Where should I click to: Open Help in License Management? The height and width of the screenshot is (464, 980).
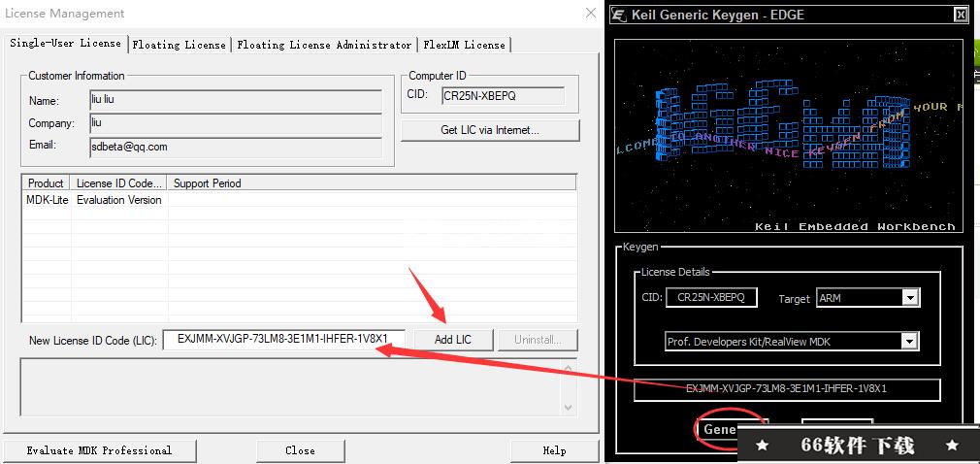[x=554, y=450]
